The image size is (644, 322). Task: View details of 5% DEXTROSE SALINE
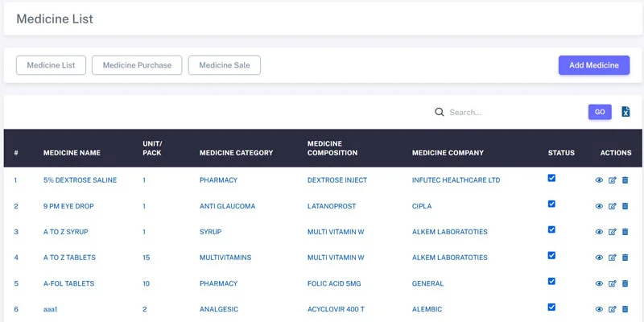click(599, 180)
